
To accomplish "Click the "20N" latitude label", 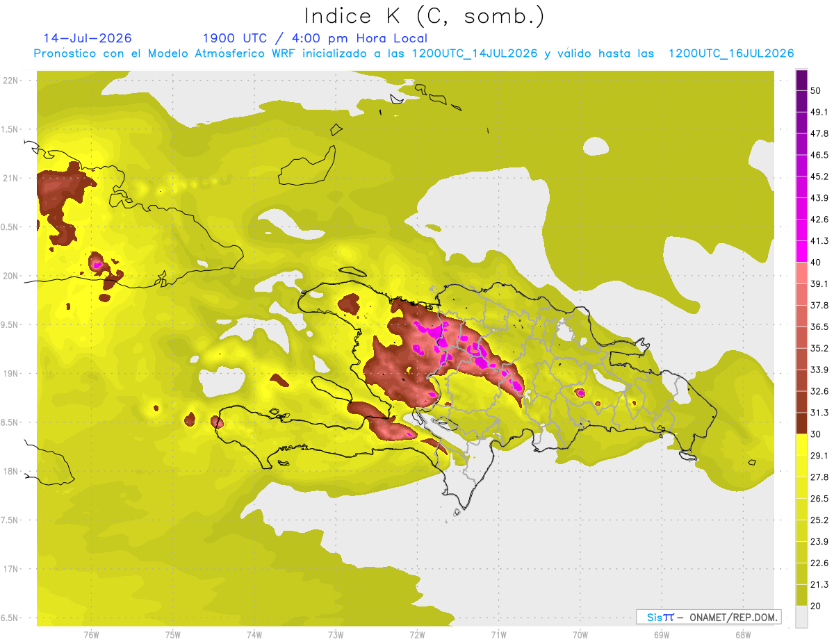I will tap(11, 276).
